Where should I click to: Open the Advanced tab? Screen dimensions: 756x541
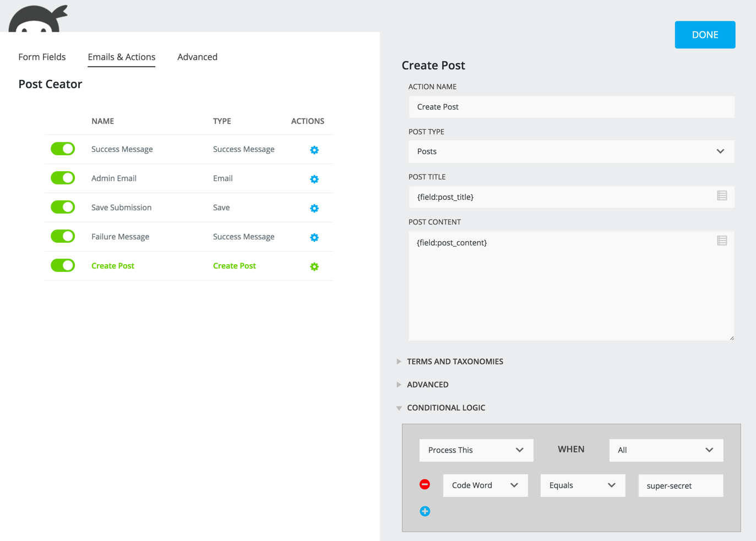(x=197, y=57)
